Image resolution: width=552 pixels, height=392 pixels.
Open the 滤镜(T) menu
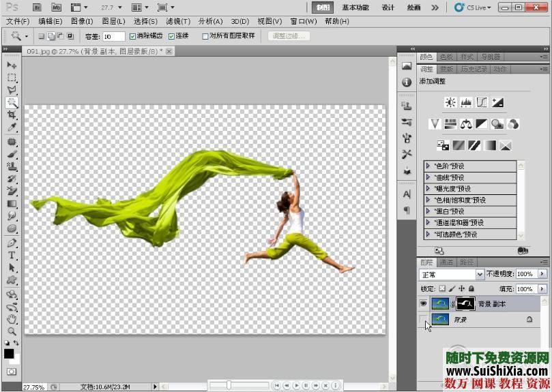coord(177,21)
